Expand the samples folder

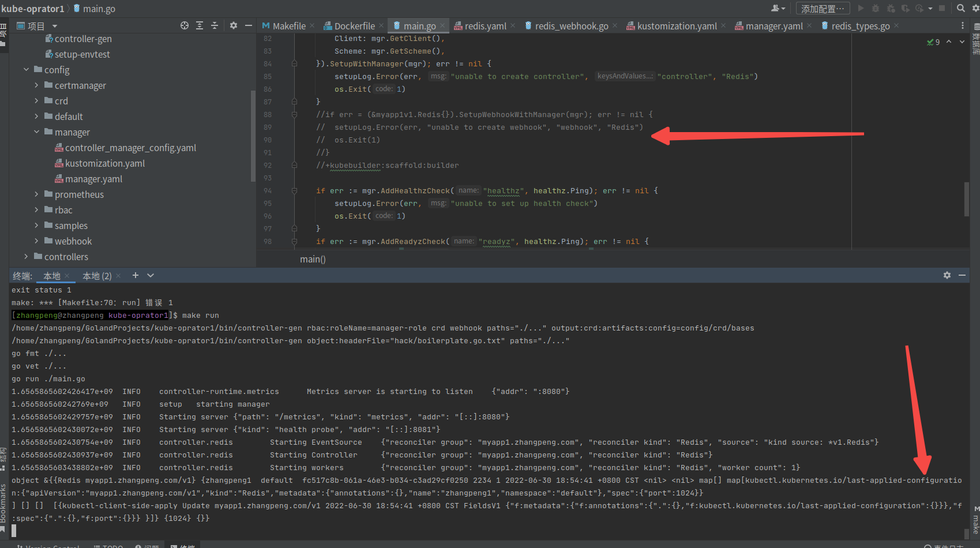(x=36, y=226)
